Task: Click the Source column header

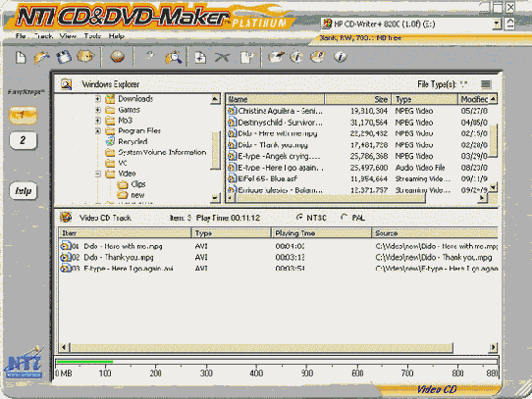Action: [x=435, y=233]
